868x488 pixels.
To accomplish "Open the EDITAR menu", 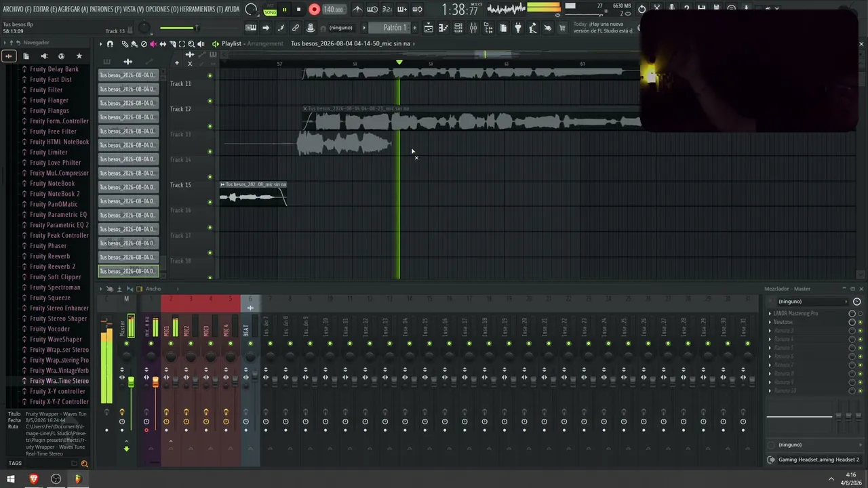I will 45,9.
